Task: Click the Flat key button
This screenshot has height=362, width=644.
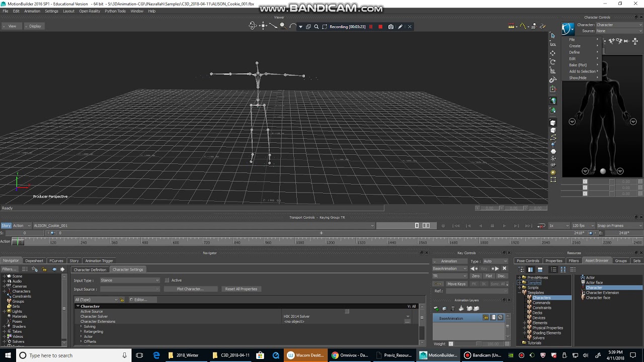Action: click(489, 276)
